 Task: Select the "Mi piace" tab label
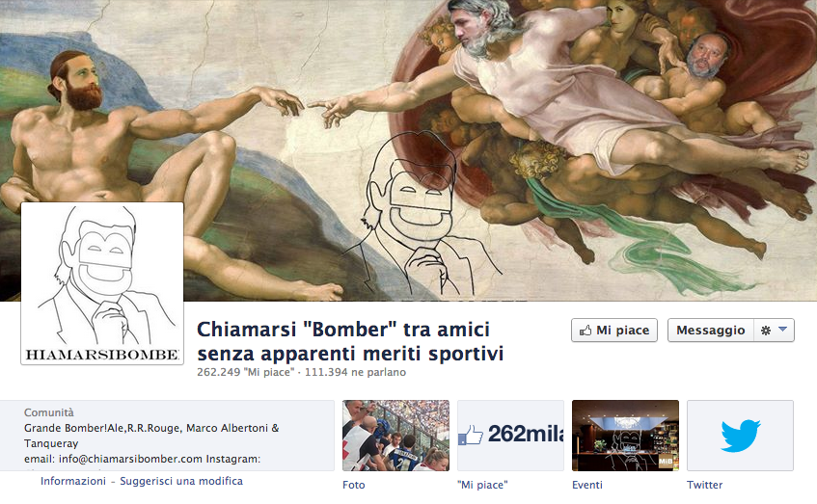pyautogui.click(x=482, y=485)
